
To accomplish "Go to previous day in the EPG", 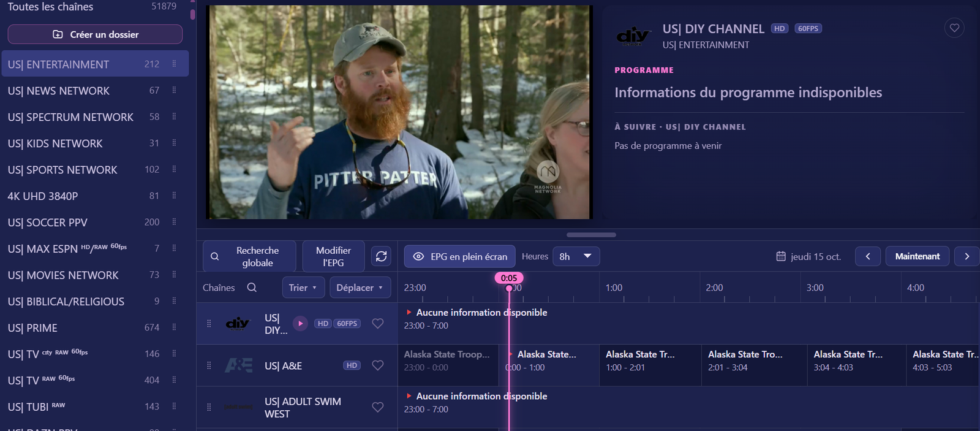I will coord(868,256).
